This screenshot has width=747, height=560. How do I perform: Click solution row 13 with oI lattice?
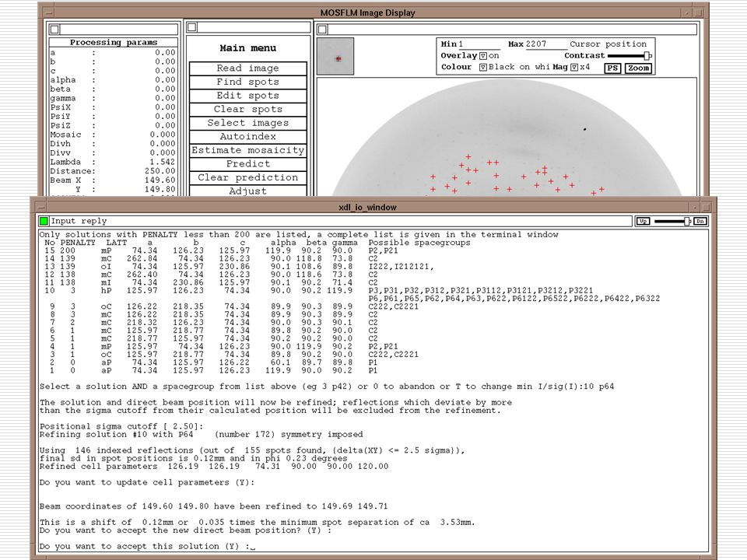pos(239,267)
